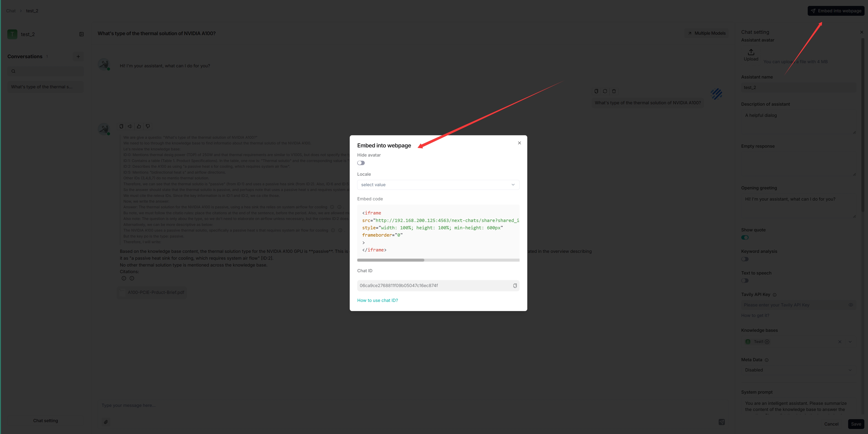Open second citation icon under Citations

pos(132,278)
